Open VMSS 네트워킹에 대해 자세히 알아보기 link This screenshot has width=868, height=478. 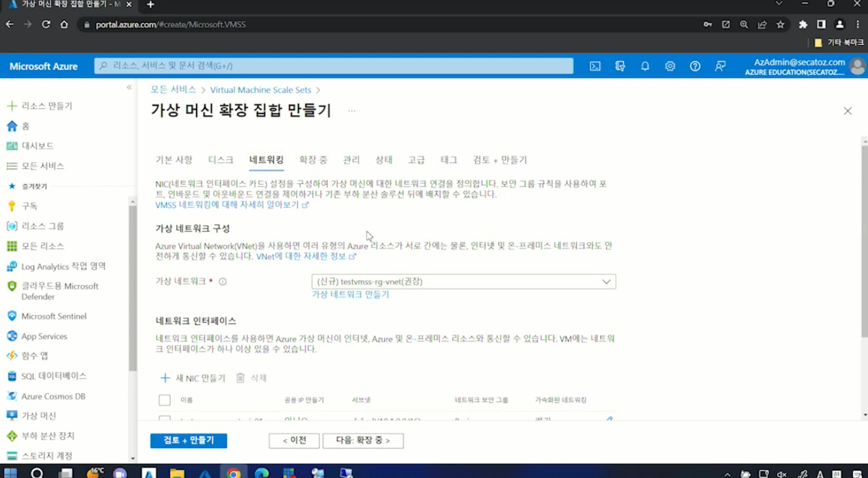coord(232,204)
